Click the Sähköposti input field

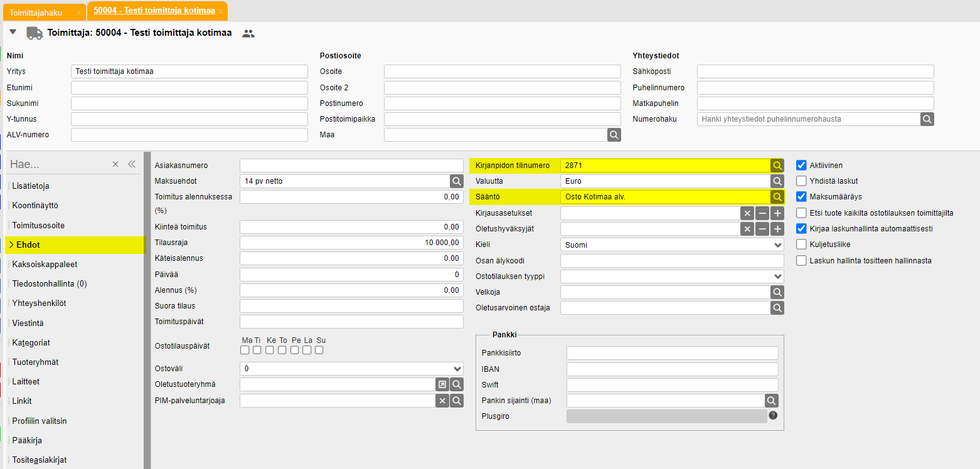pos(816,71)
